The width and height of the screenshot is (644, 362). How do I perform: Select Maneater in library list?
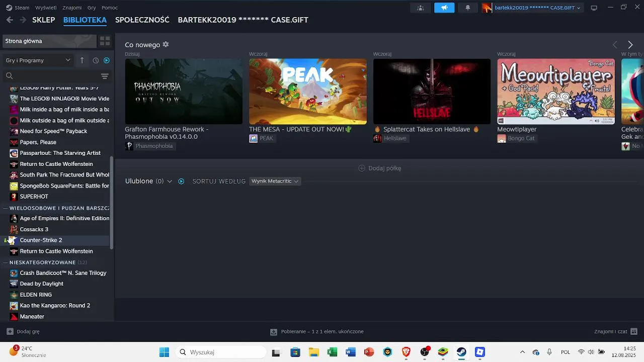(x=55, y=316)
